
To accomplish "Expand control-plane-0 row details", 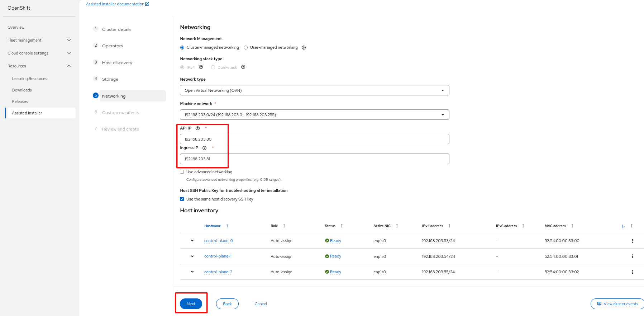I will tap(192, 241).
